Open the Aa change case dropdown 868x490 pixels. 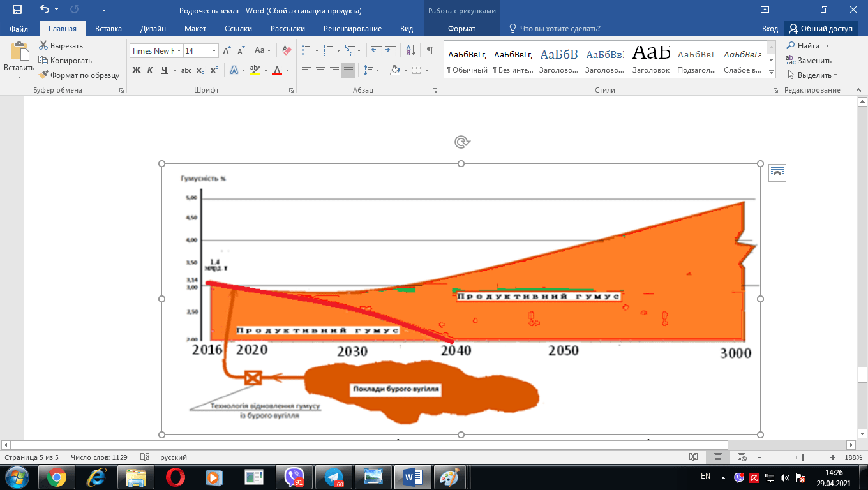(x=262, y=50)
